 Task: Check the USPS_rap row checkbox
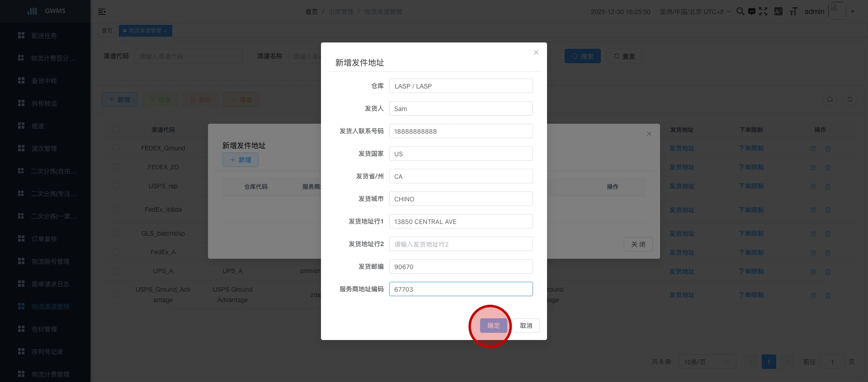pos(116,186)
